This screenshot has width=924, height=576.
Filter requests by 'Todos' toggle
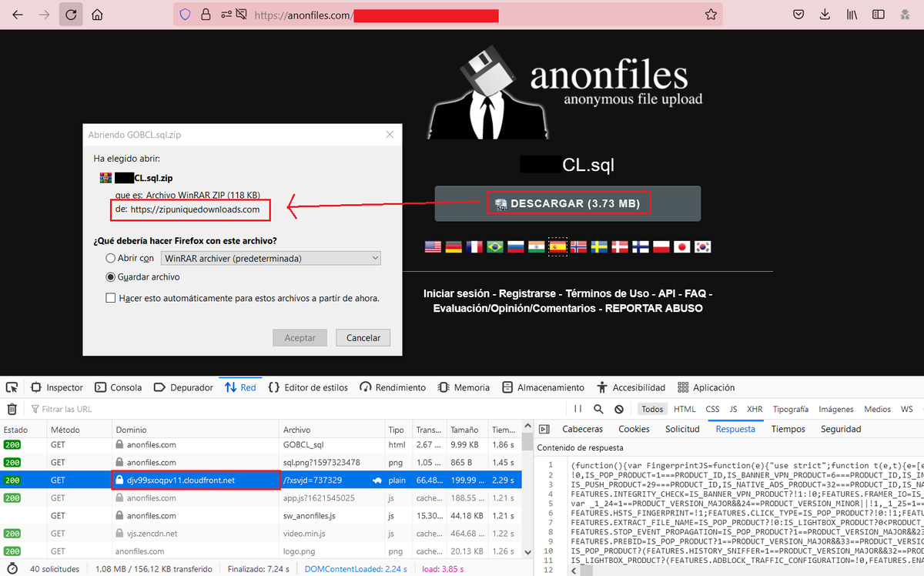[x=652, y=409]
